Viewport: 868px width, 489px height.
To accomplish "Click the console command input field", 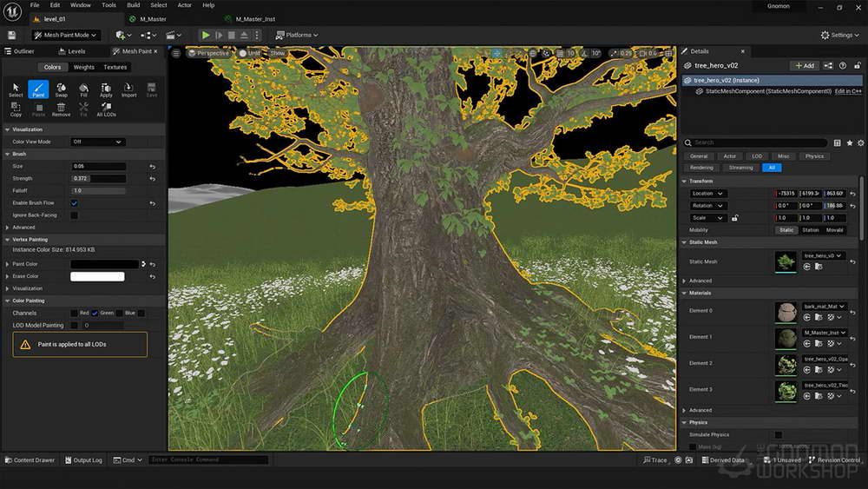I will pyautogui.click(x=208, y=459).
